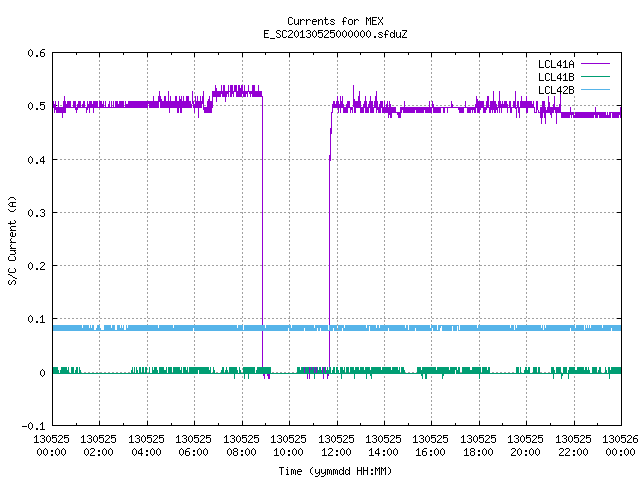Click the x-axis tick 130525 16:00

[430, 446]
